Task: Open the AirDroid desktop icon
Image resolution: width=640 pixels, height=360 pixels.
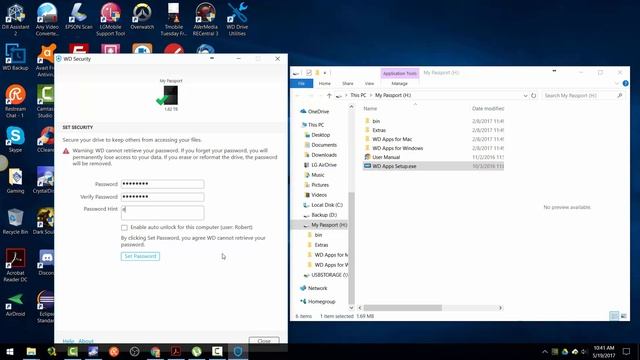Action: tap(15, 304)
